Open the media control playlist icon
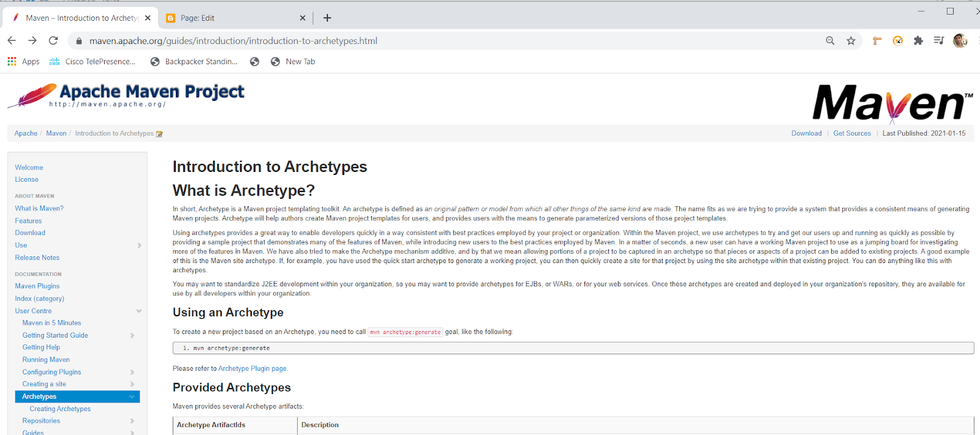The image size is (980, 435). coord(939,40)
